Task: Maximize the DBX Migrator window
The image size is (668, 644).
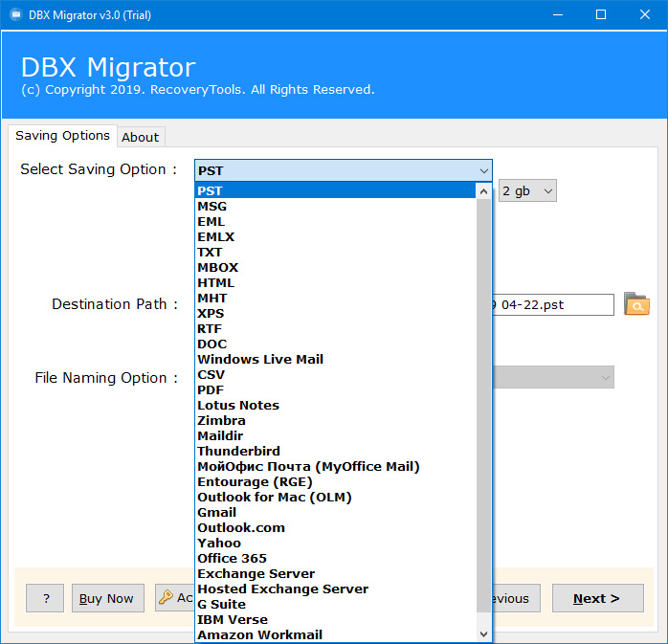Action: pos(601,15)
